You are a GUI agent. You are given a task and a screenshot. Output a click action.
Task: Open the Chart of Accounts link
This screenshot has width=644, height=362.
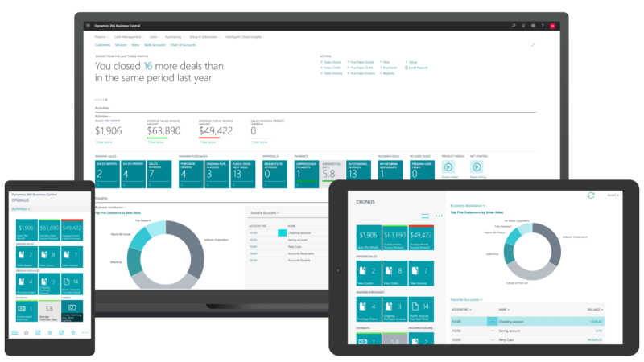tap(183, 45)
